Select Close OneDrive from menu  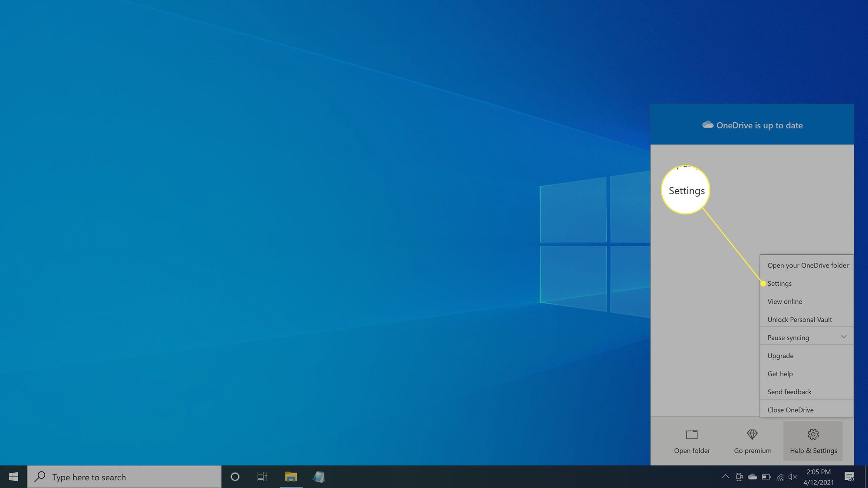[790, 409]
